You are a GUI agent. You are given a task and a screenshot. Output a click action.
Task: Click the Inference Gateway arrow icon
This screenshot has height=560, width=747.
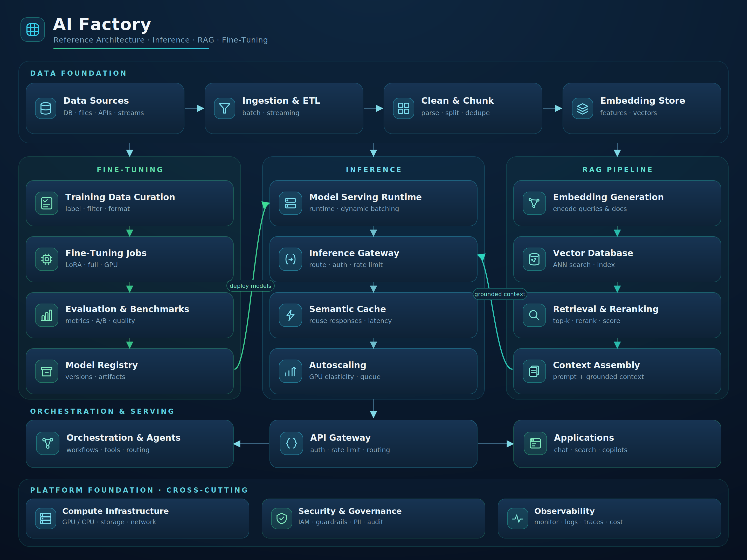pyautogui.click(x=290, y=259)
